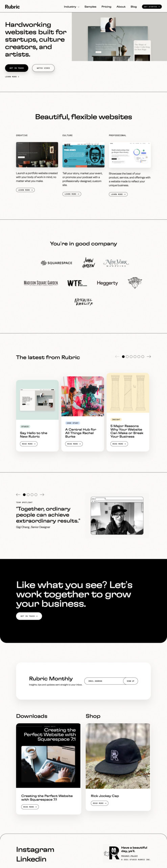Click the Get In Touch hero button
Image resolution: width=167 pixels, height=868 pixels.
tap(17, 68)
